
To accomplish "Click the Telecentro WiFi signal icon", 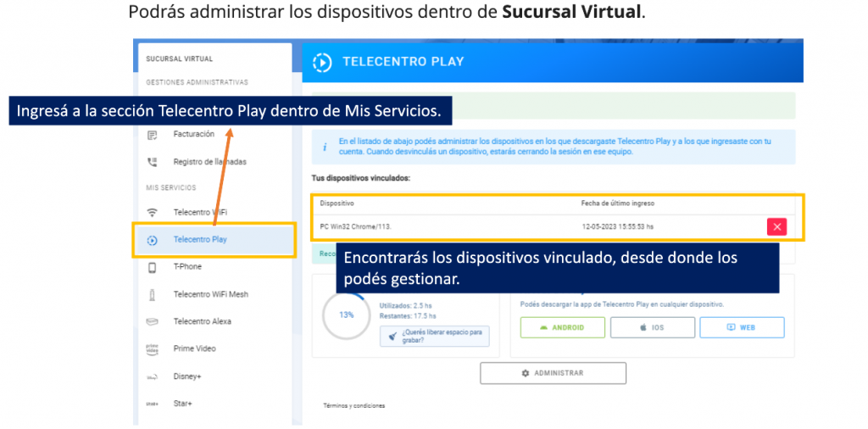I will pyautogui.click(x=152, y=213).
